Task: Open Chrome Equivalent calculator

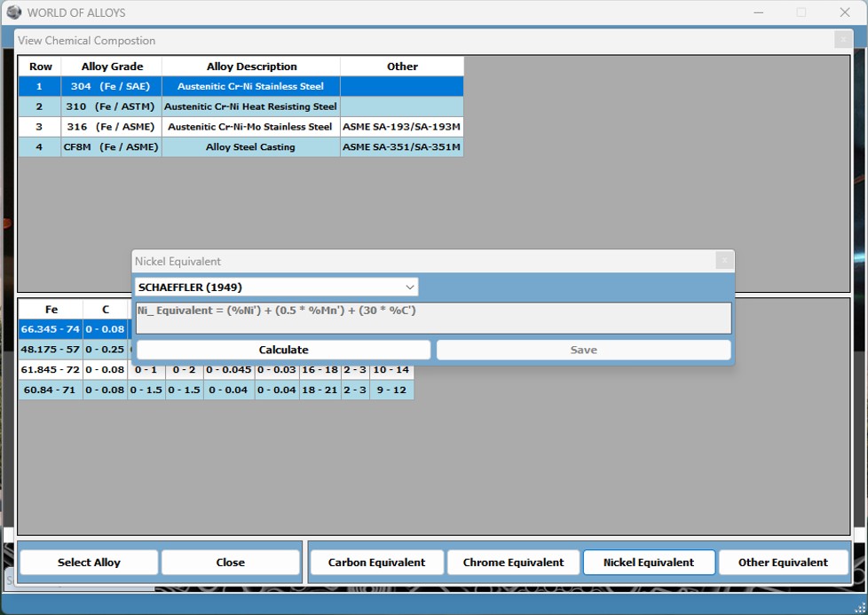Action: coord(513,563)
